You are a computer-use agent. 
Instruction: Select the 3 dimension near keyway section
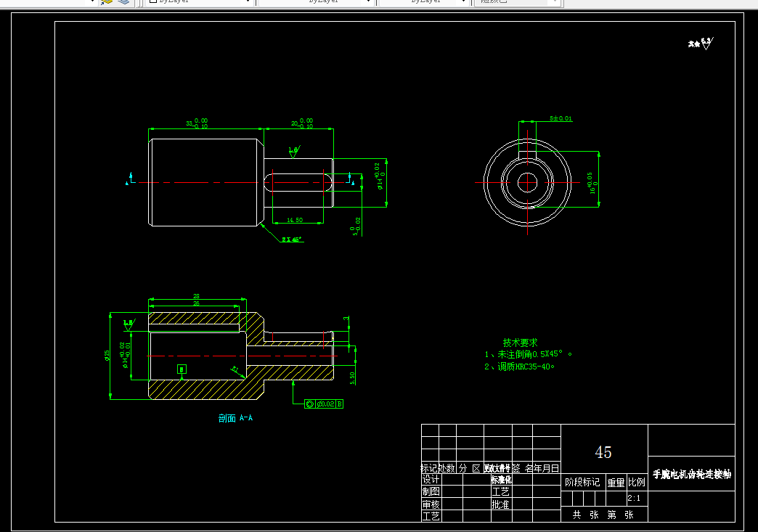[x=346, y=319]
